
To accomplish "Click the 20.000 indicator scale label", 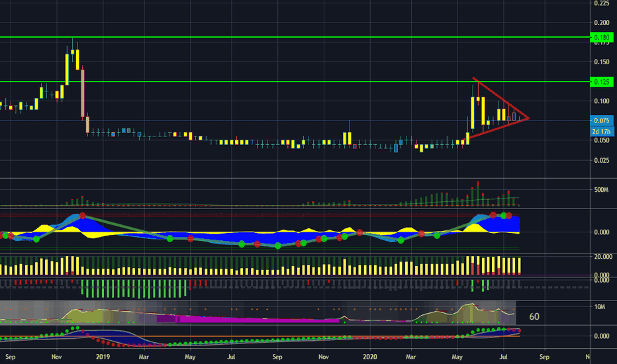I will point(603,257).
